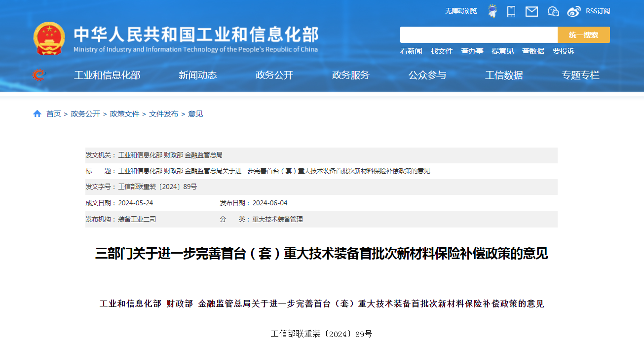Viewport: 644px width, 341px height.
Task: Open 公众参与 nav menu
Action: click(x=427, y=76)
